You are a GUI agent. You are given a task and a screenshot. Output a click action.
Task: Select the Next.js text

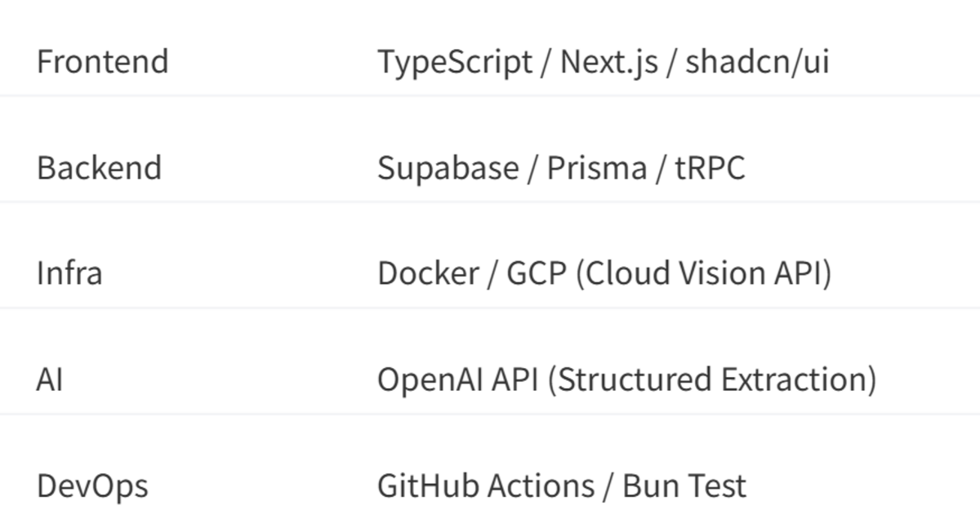click(608, 63)
